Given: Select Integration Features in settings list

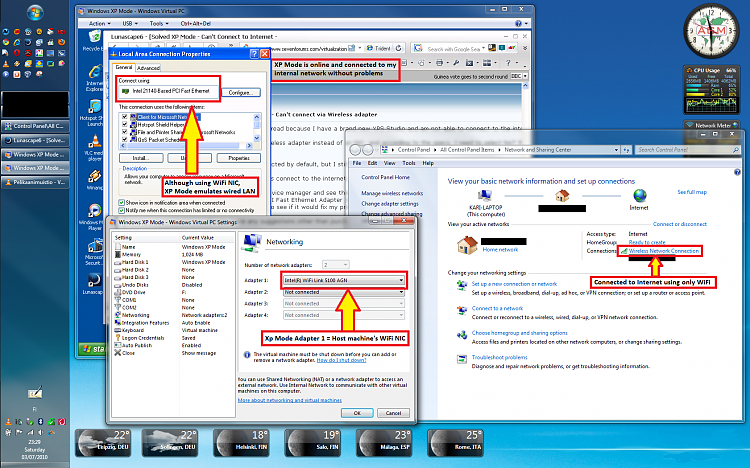Looking at the screenshot, I should point(145,323).
